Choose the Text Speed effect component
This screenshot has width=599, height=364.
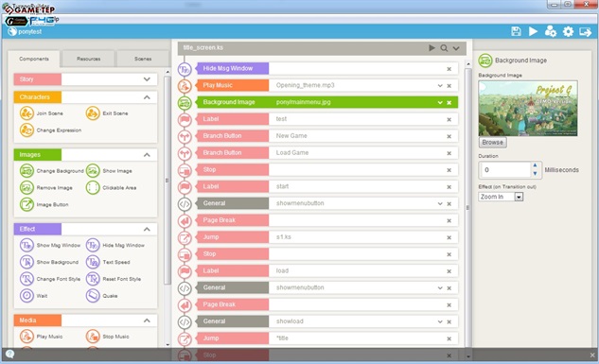pos(108,262)
